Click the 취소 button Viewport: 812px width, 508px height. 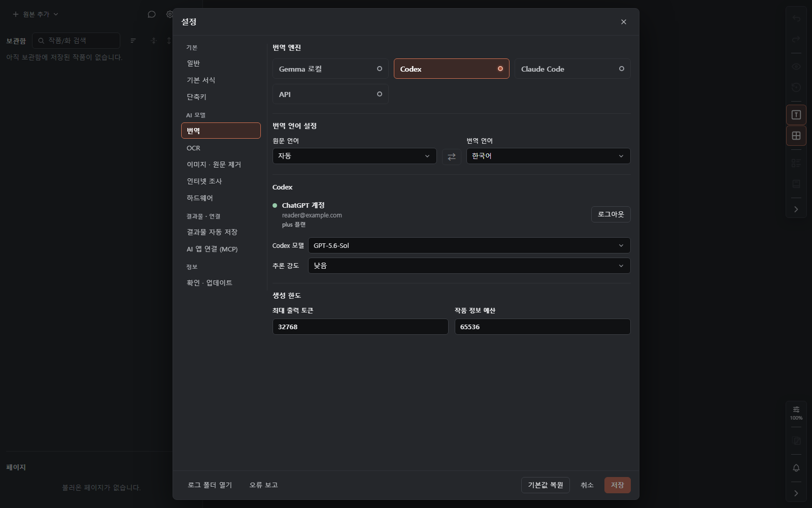(587, 485)
